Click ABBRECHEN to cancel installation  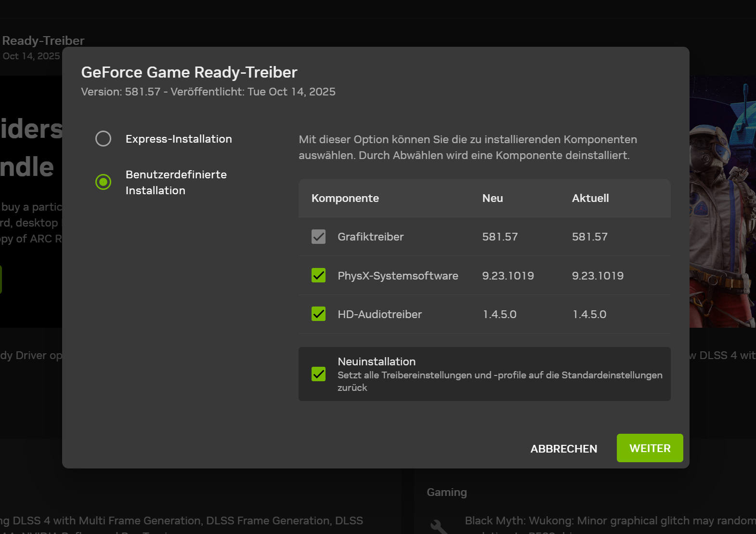pos(564,449)
